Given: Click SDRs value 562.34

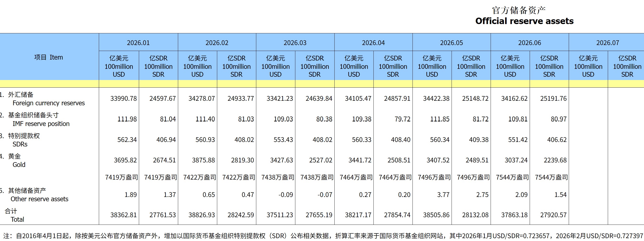Looking at the screenshot, I should click(127, 140).
